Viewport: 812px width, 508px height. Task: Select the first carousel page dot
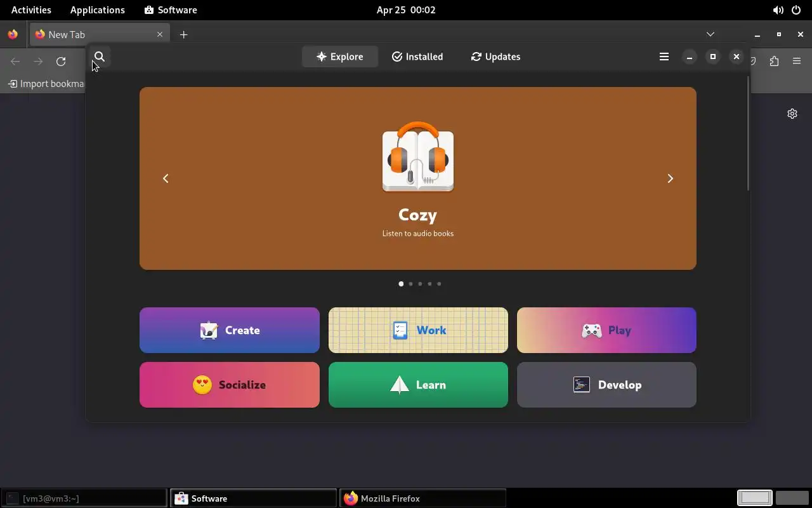coord(401,284)
